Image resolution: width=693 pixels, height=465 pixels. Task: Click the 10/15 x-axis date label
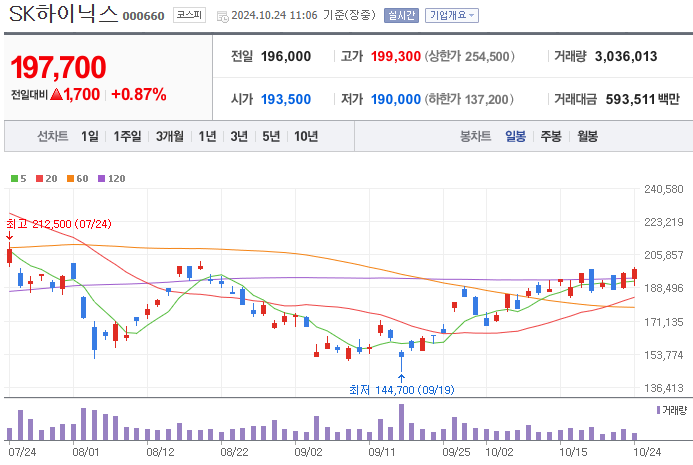(573, 452)
